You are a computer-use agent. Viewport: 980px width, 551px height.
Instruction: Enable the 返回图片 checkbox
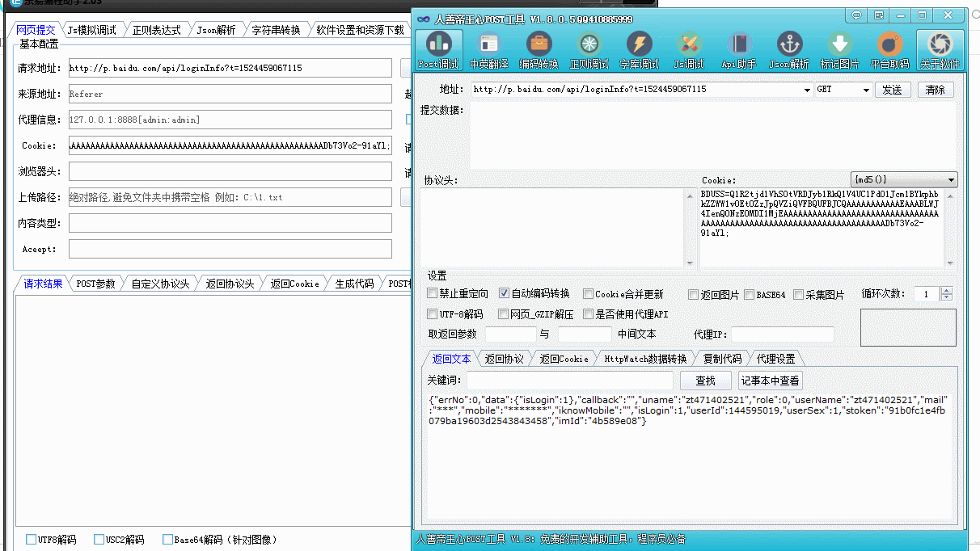694,295
